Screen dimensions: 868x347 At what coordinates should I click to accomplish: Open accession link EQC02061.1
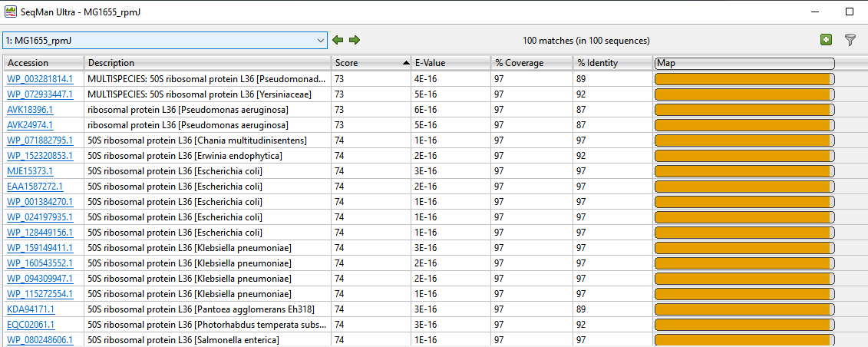[31, 324]
